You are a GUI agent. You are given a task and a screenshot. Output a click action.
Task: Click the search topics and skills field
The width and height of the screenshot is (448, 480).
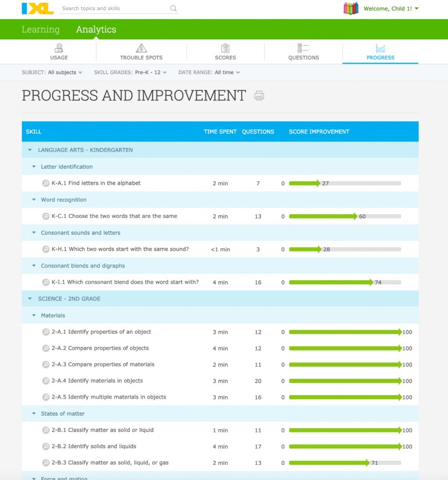pyautogui.click(x=115, y=8)
